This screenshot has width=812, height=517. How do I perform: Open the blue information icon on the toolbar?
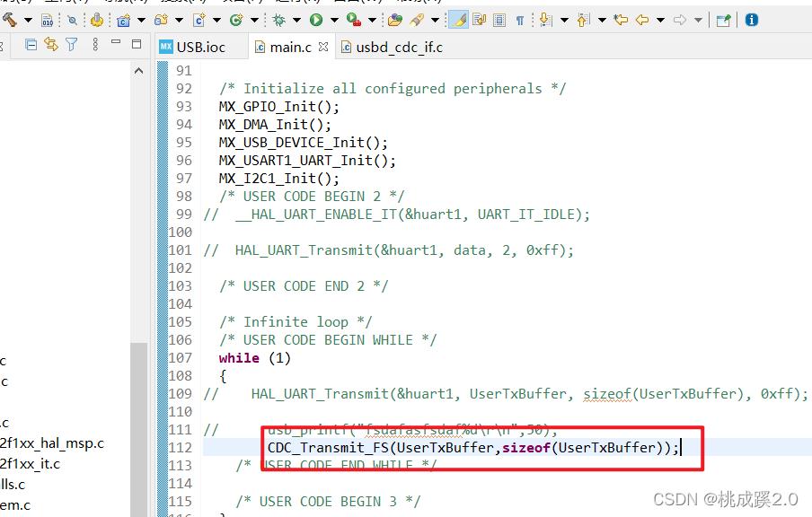752,20
